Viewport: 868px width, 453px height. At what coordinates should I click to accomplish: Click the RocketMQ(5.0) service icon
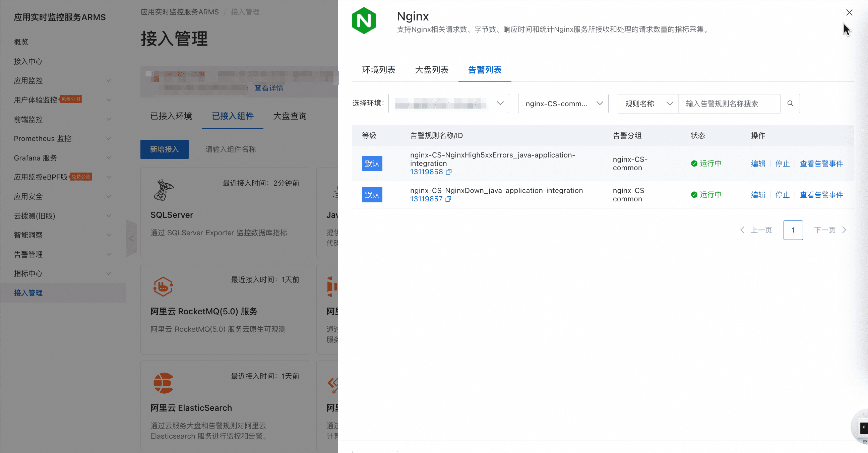pos(163,286)
